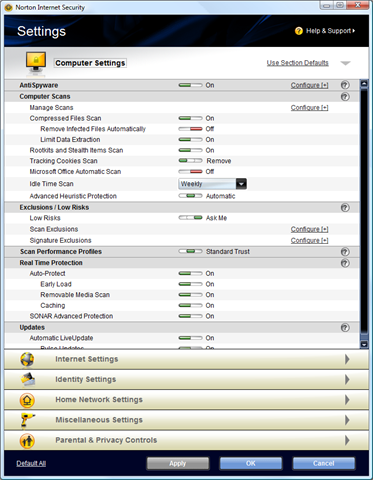Open help icon for Real Time Protection
The width and height of the screenshot is (373, 480).
345,263
